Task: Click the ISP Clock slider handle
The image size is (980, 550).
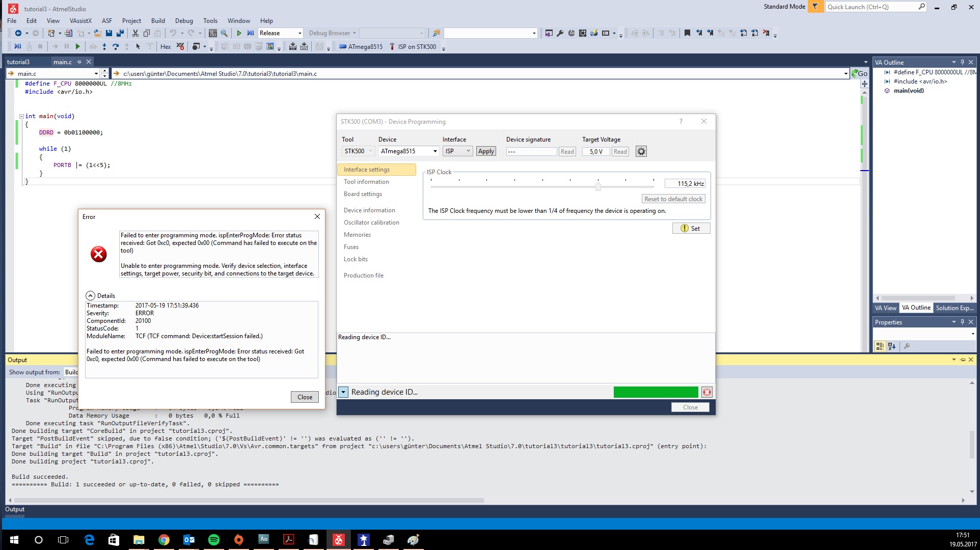Action: (x=598, y=187)
